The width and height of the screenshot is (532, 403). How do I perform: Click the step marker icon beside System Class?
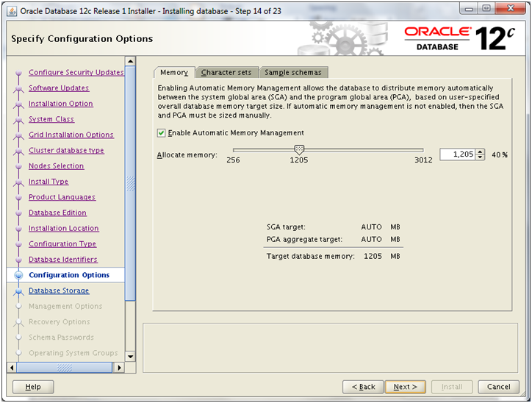coord(18,120)
